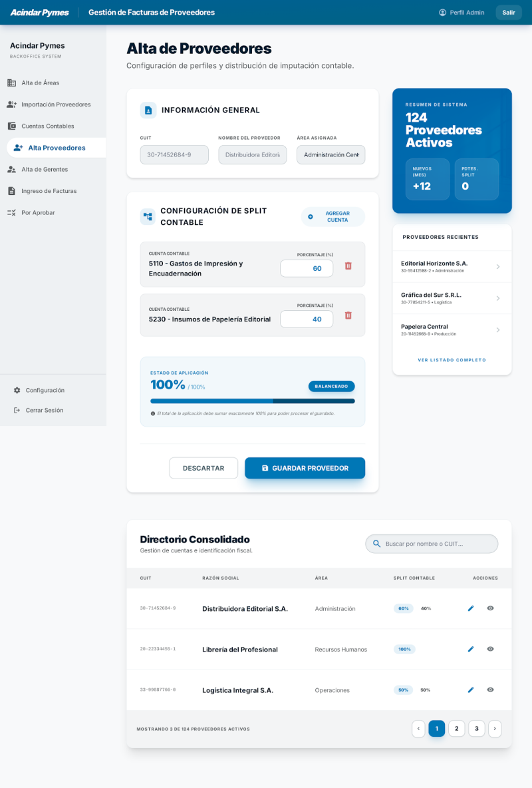Open the Ver Listado Completo link
Screen dimensions: 532x788
(x=452, y=360)
